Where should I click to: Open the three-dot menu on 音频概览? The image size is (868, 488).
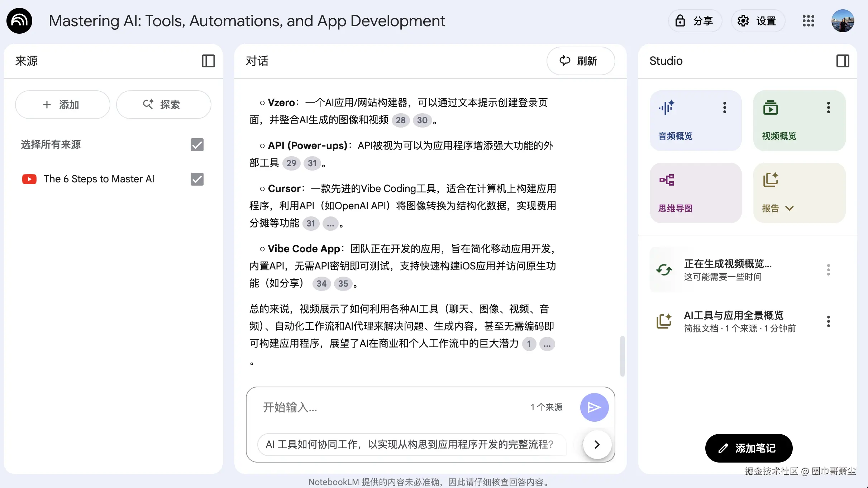[x=725, y=107]
